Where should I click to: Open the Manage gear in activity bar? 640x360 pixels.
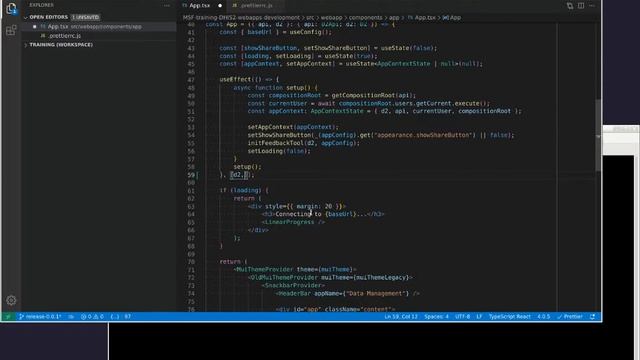[11, 300]
